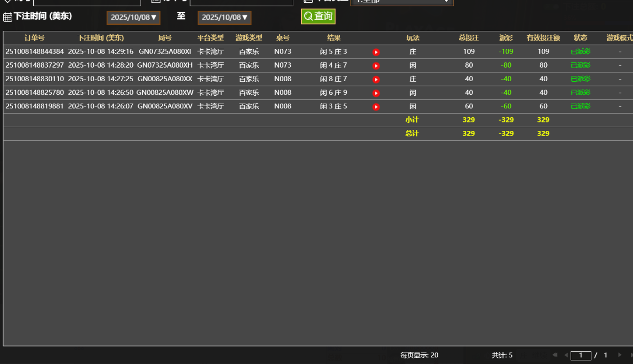Image resolution: width=633 pixels, height=364 pixels.
Task: Open the end date picker after 至
Action: pos(224,17)
